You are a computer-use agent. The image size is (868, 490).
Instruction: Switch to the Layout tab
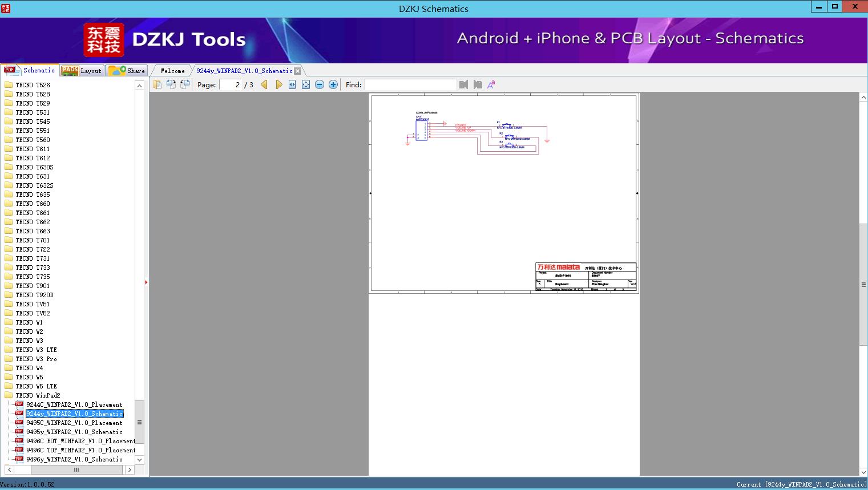82,71
